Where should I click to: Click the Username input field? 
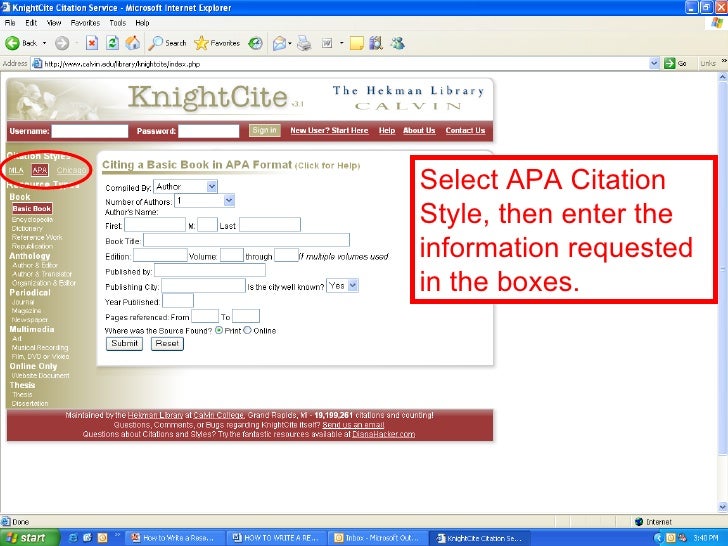click(90, 131)
